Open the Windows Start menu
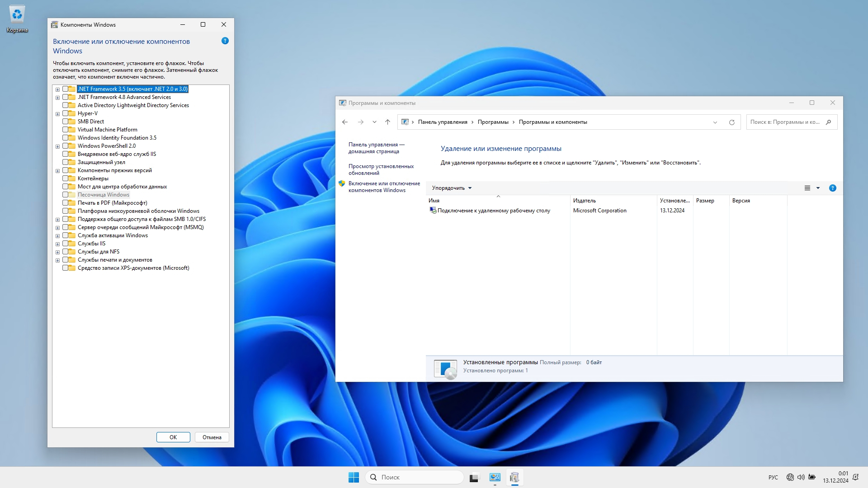Image resolution: width=868 pixels, height=488 pixels. [354, 477]
